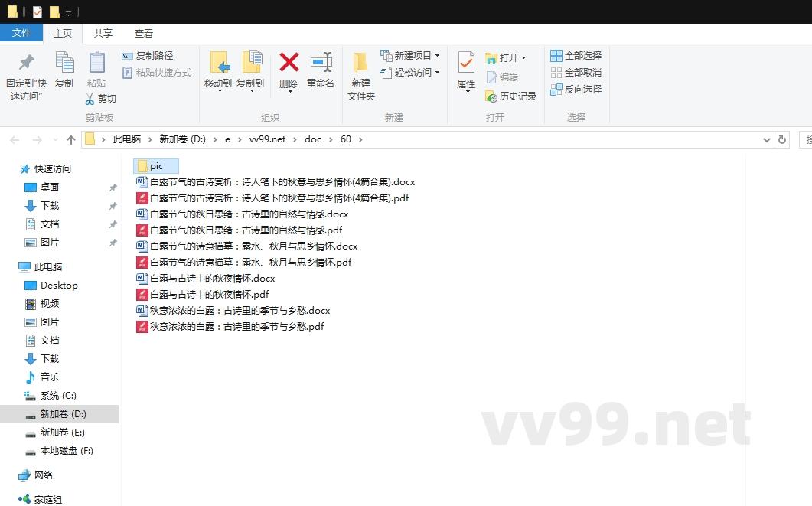This screenshot has height=506, width=812.
Task: Choose Select all in ribbon
Action: (x=576, y=56)
